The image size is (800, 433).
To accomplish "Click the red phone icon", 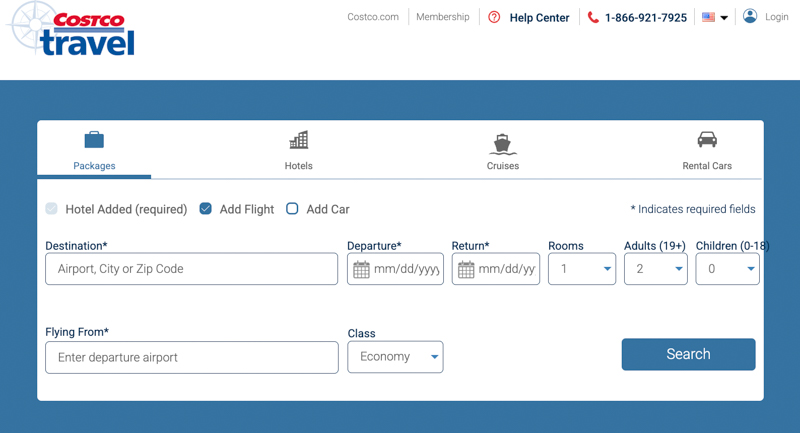I will point(593,17).
